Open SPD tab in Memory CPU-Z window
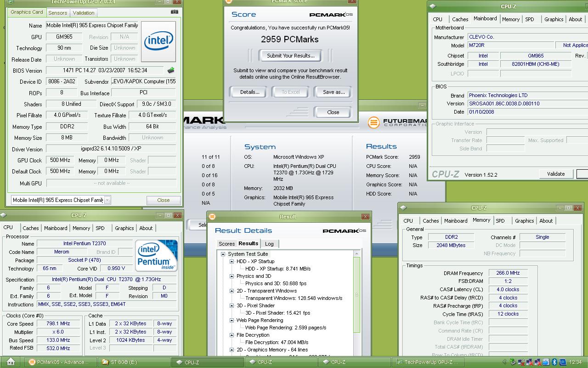This screenshot has height=368, width=588. point(500,221)
